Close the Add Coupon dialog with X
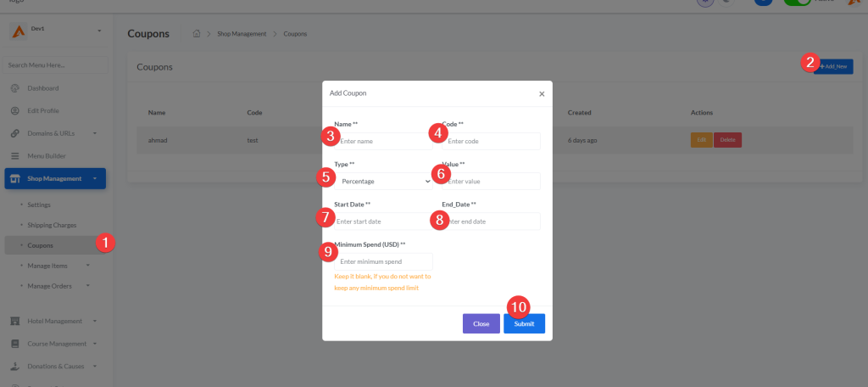The width and height of the screenshot is (868, 387). click(x=542, y=93)
